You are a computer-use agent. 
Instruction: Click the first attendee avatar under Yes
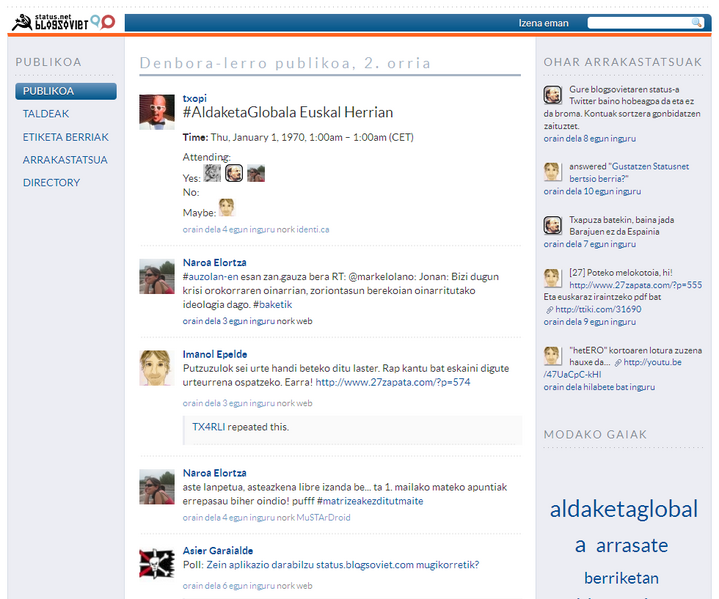pos(212,173)
